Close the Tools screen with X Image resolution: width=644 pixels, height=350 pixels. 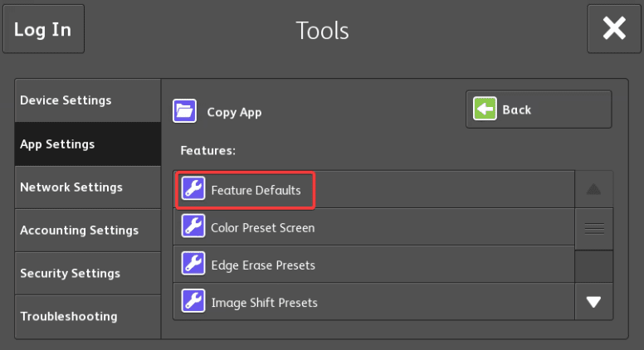tap(614, 29)
